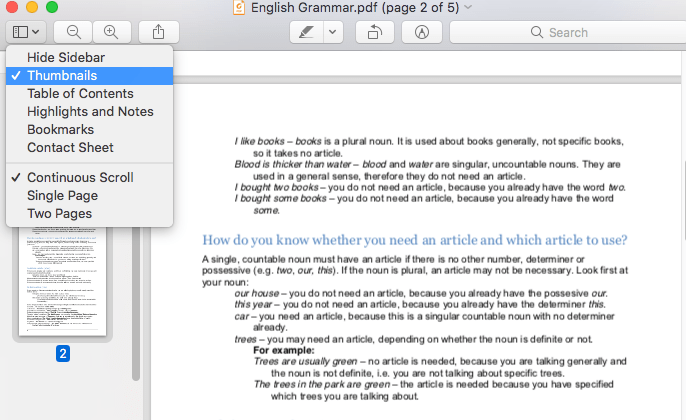Click the sidebar vertical scrollbar
The image size is (686, 420).
(136, 300)
